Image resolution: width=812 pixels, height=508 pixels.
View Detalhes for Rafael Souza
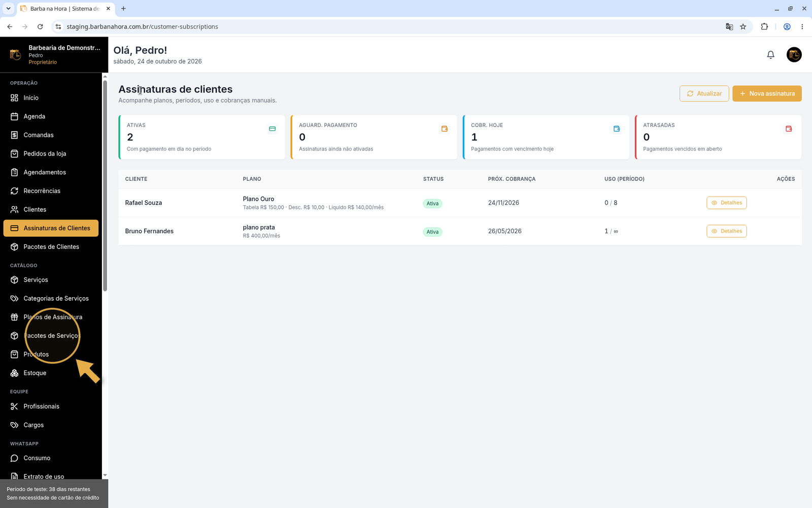(726, 203)
